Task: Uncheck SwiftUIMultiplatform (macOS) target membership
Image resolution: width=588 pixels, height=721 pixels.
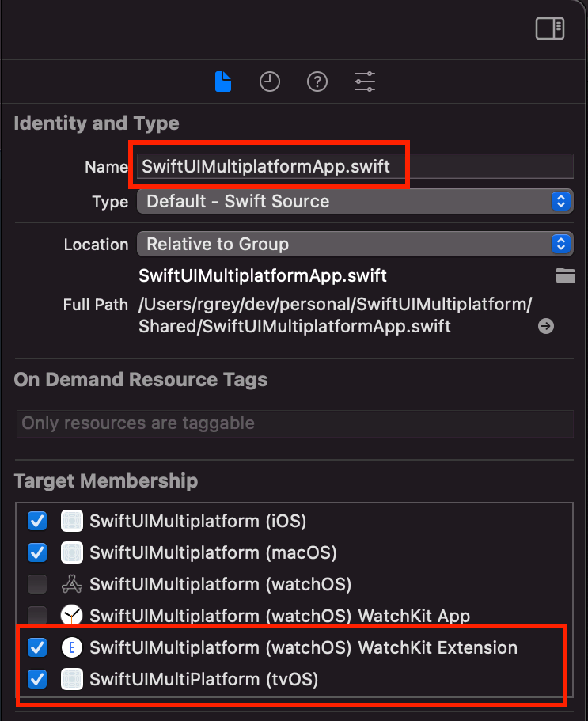Action: 37,552
